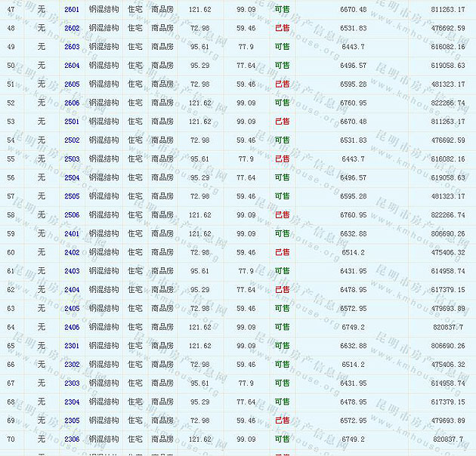Open the 2603 unit details link
This screenshot has width=476, height=456.
[x=72, y=47]
